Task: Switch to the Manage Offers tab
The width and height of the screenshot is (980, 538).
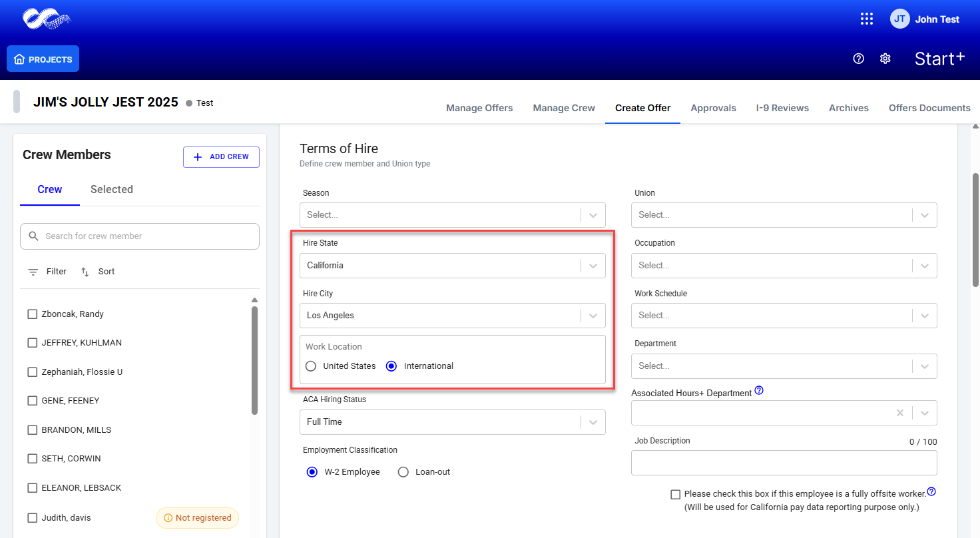Action: pos(479,108)
